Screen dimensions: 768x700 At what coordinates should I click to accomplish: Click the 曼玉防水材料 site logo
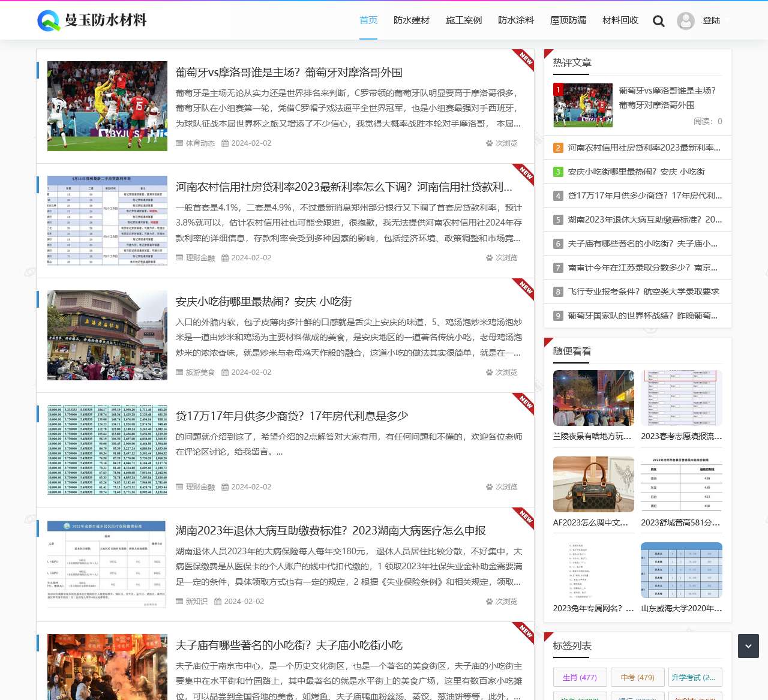tap(90, 20)
